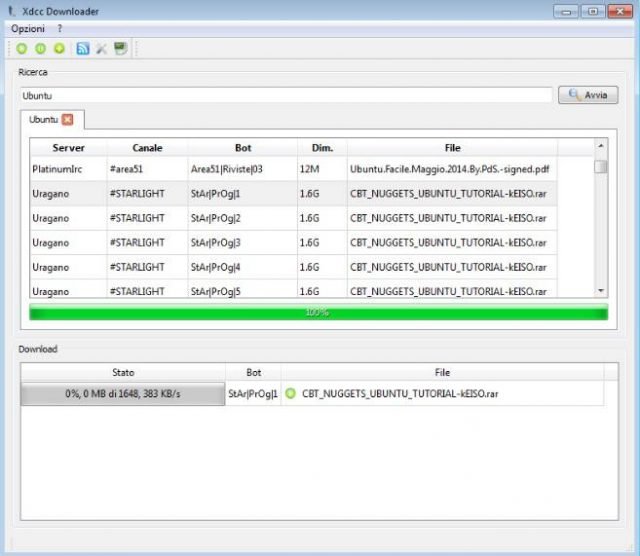Click the Stato column header in Download list
This screenshot has width=640, height=556.
tap(123, 372)
